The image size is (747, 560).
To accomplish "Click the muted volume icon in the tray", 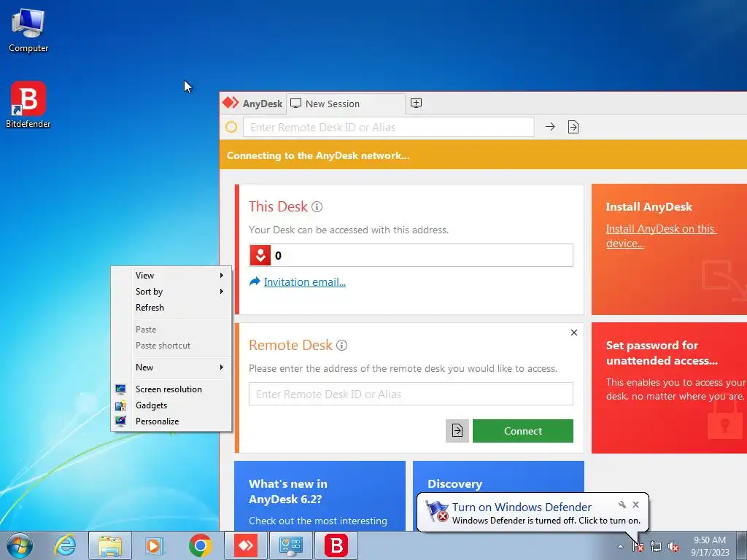I will 673,546.
